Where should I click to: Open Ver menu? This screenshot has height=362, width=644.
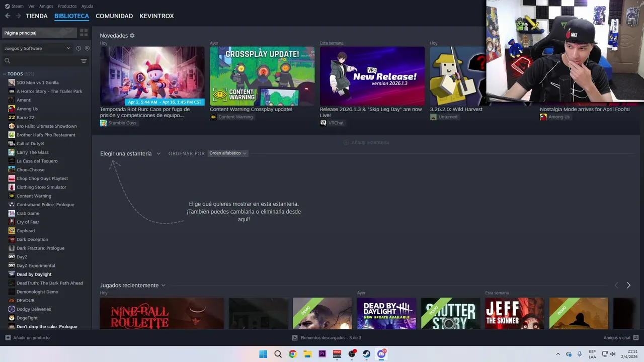point(31,6)
